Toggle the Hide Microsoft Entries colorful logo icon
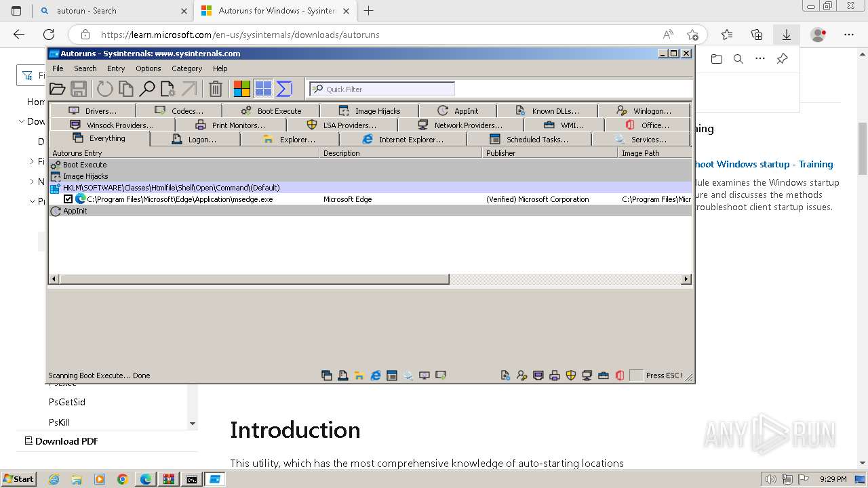The image size is (868, 488). point(241,89)
